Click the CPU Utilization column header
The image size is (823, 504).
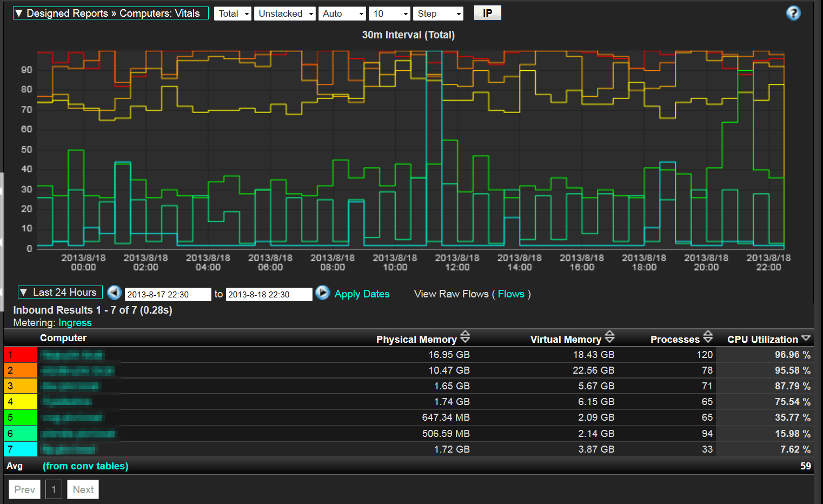pos(762,339)
